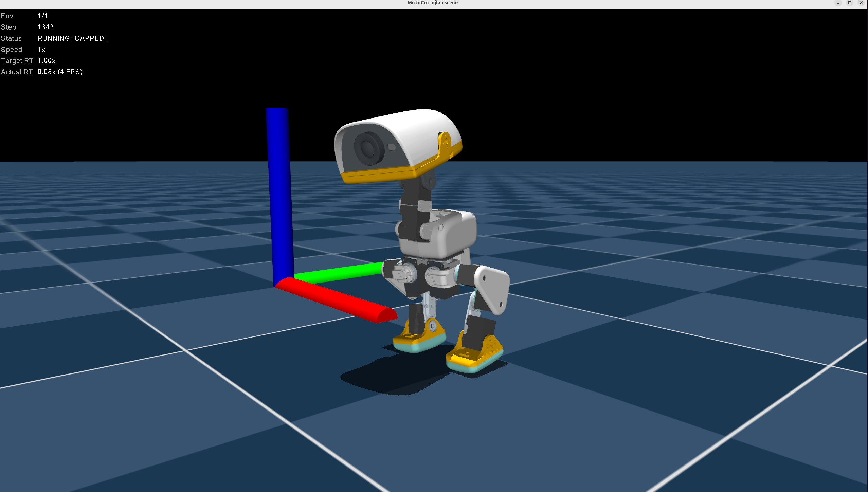Image resolution: width=868 pixels, height=492 pixels.
Task: Click the Speed value 1x
Action: (x=41, y=50)
